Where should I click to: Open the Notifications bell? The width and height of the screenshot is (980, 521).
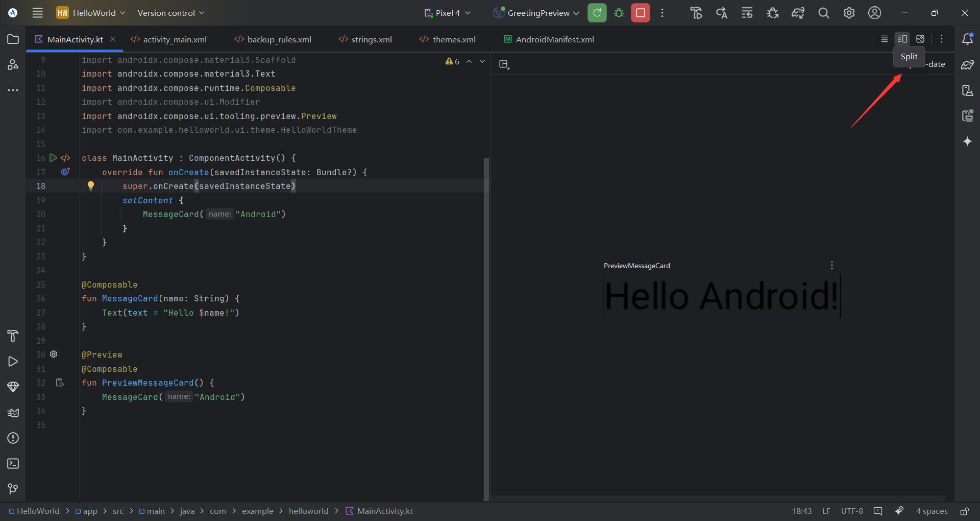[x=967, y=39]
